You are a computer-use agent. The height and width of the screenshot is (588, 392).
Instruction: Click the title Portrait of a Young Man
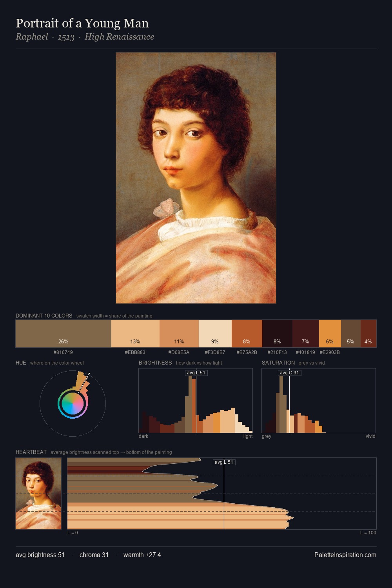(82, 24)
